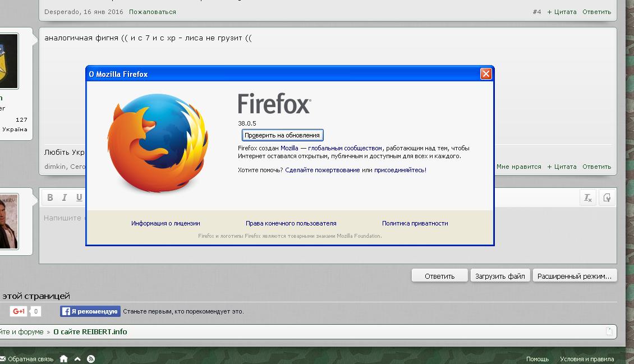Open Помощь footer link
The image size is (634, 364).
click(x=537, y=359)
